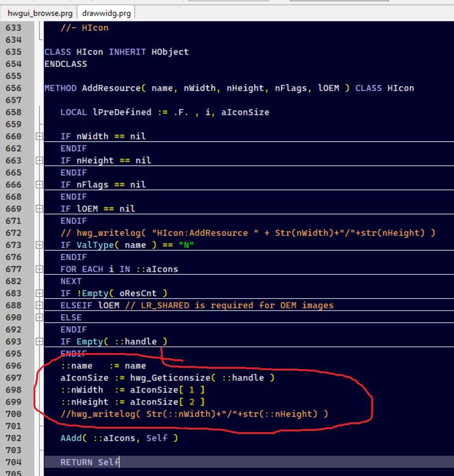Click CLASS HIcon INHERIT HObject line
The height and width of the screenshot is (476, 454).
pos(117,52)
